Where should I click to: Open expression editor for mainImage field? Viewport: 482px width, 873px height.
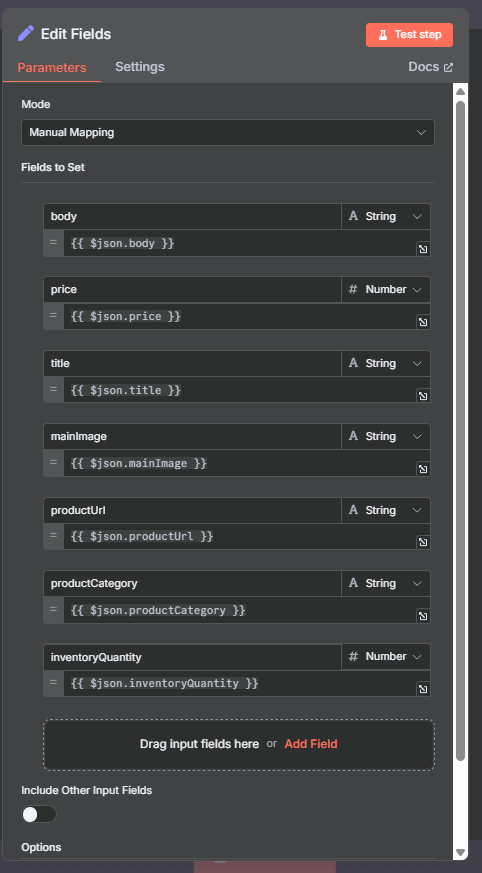click(x=423, y=469)
